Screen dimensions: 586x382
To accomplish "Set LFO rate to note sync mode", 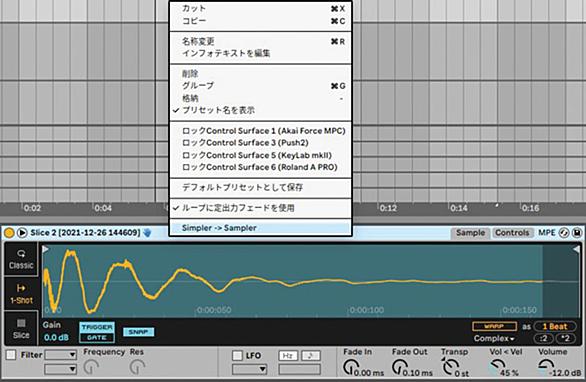I will click(x=311, y=355).
